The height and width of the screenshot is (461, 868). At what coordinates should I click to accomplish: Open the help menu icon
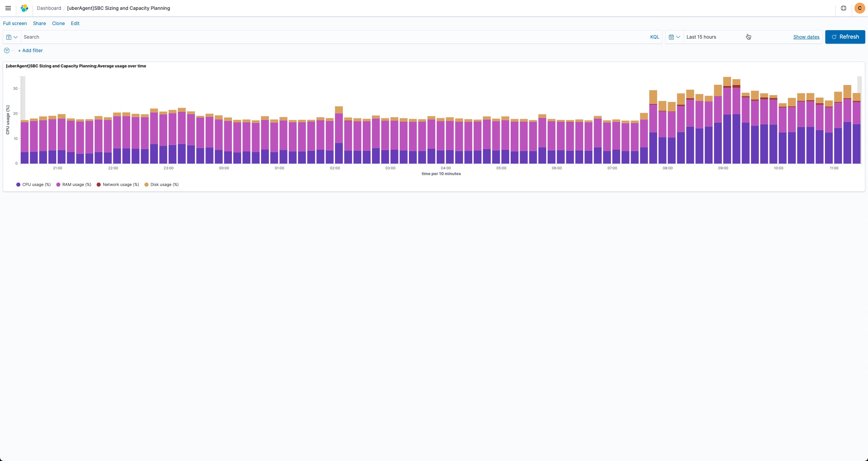(x=843, y=8)
